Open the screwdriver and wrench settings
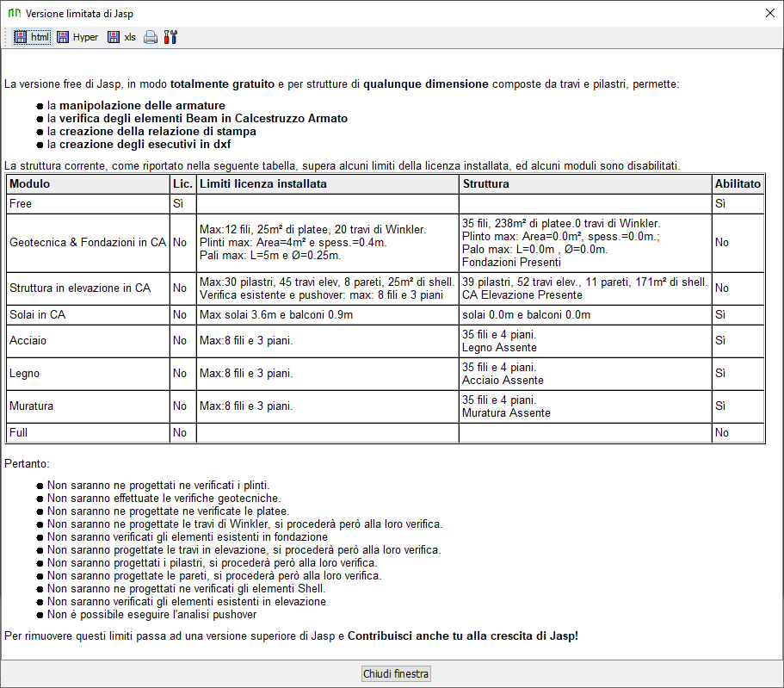 [x=170, y=37]
